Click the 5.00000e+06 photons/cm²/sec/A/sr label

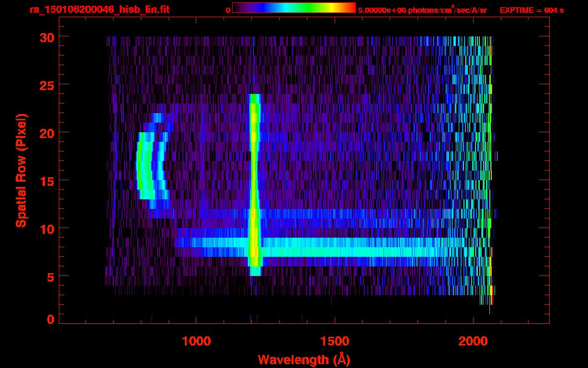(422, 10)
